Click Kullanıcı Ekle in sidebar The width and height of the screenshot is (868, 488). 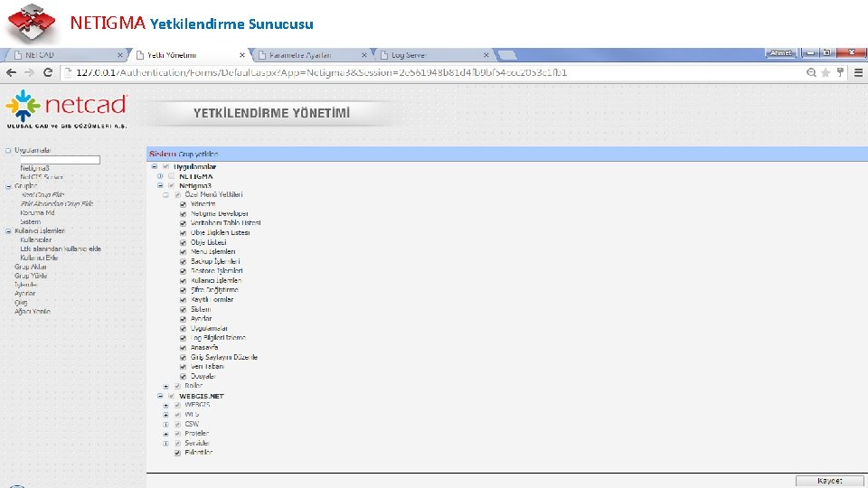click(39, 258)
